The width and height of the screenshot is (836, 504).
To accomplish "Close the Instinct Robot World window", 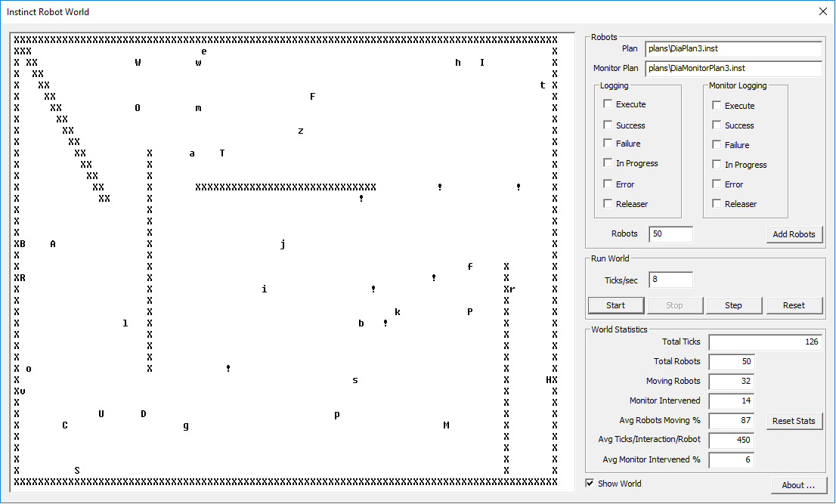I will pyautogui.click(x=822, y=11).
